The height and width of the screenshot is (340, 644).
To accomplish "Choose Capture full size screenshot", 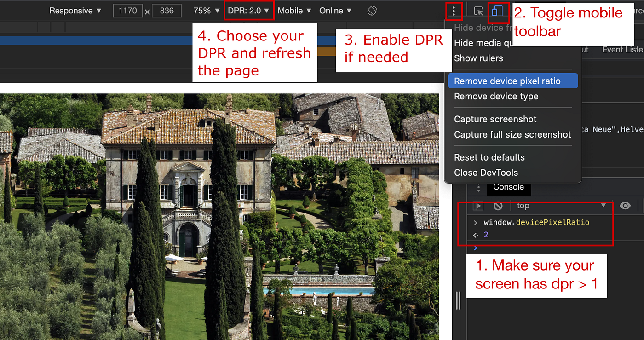I will (512, 134).
